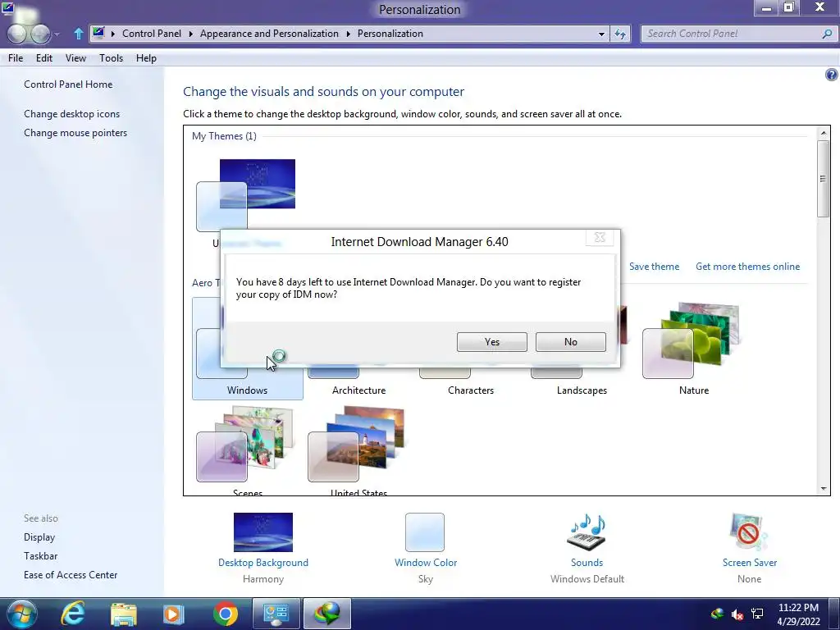Screen dimensions: 840x630
Task: Click Yes in the IDM registration dialog
Action: click(x=492, y=342)
